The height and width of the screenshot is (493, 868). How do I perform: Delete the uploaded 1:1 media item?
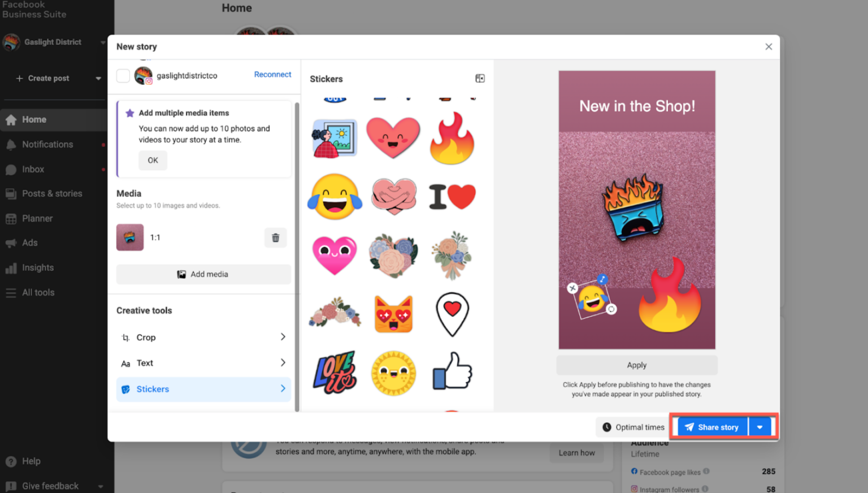(276, 237)
